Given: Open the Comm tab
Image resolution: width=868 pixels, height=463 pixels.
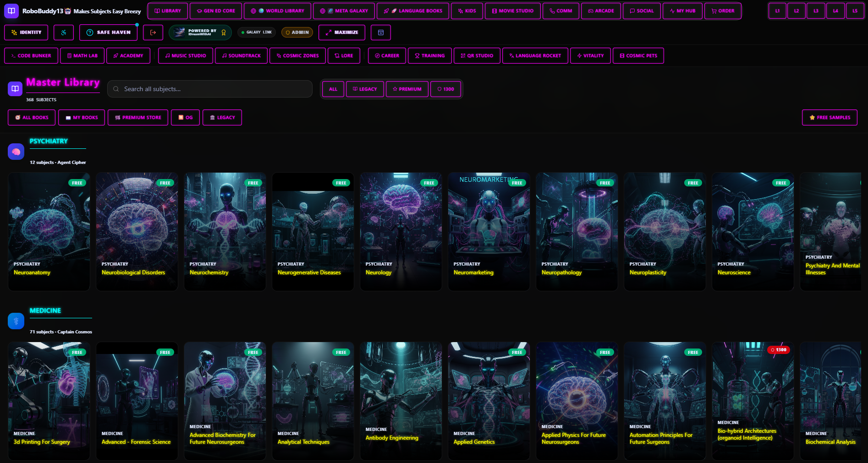Looking at the screenshot, I should (561, 11).
